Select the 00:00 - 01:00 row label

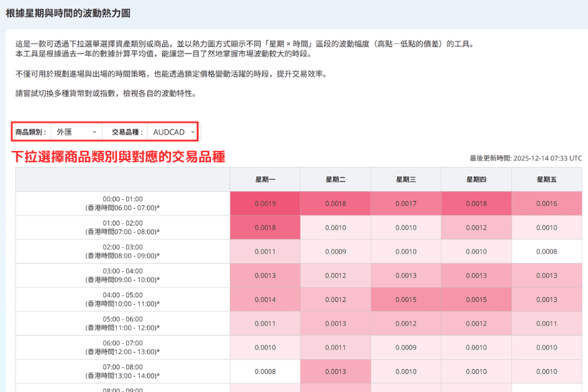122,199
